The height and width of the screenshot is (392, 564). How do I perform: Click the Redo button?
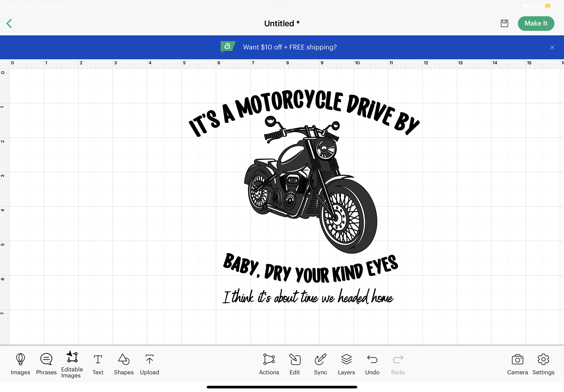[398, 365]
